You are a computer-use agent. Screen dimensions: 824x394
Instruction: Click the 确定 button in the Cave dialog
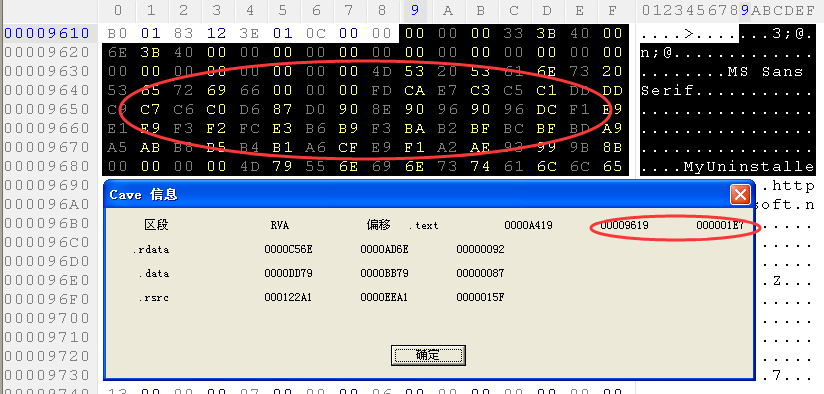(428, 355)
